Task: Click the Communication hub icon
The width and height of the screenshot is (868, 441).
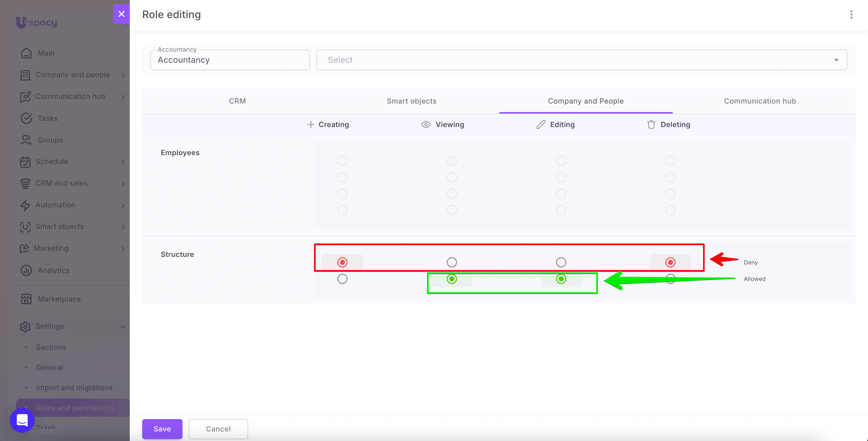Action: (x=25, y=97)
